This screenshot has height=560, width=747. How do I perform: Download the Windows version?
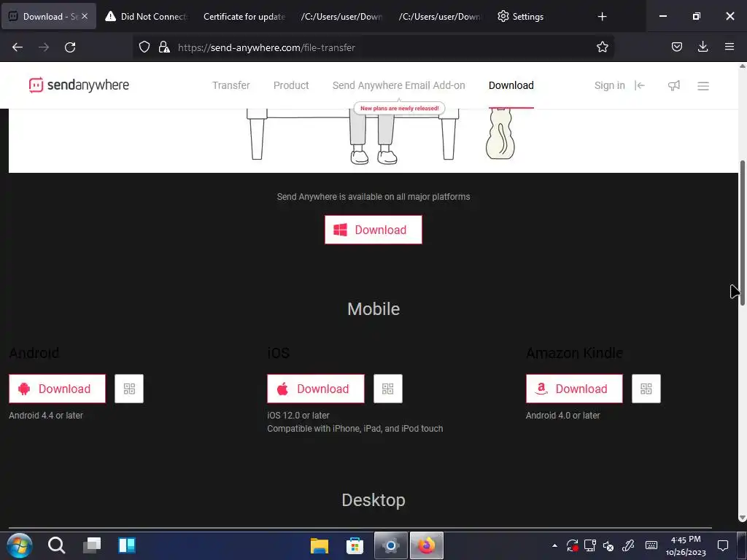point(373,230)
